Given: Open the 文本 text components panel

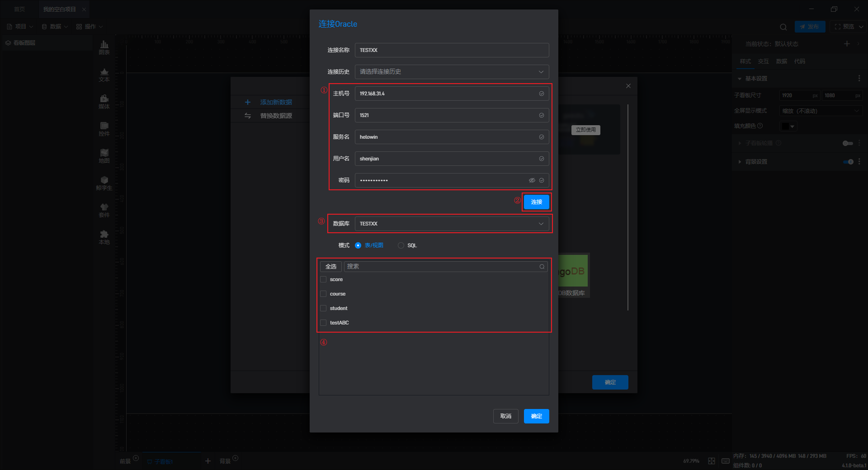Looking at the screenshot, I should click(104, 75).
